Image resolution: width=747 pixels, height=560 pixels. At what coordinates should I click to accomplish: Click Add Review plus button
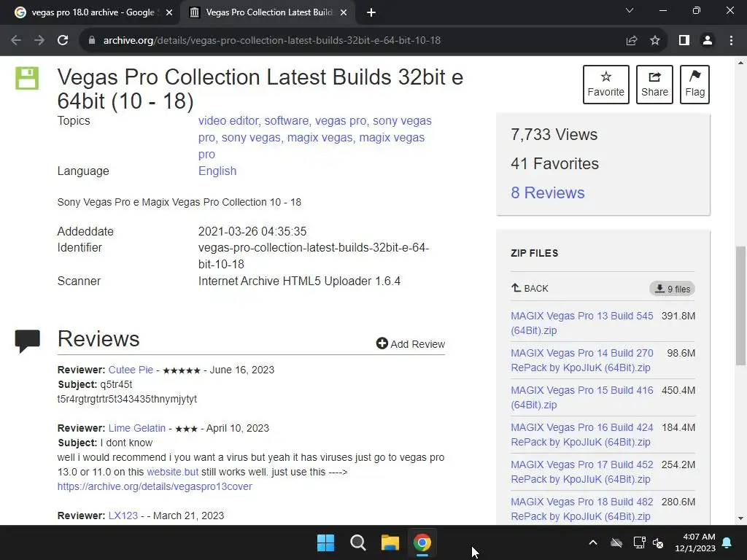point(410,344)
